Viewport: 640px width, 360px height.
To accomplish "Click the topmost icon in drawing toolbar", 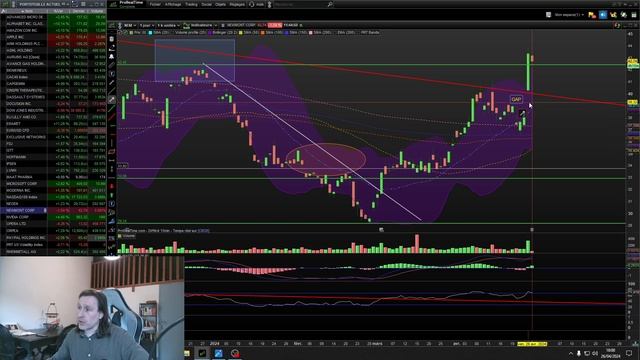I will [111, 39].
